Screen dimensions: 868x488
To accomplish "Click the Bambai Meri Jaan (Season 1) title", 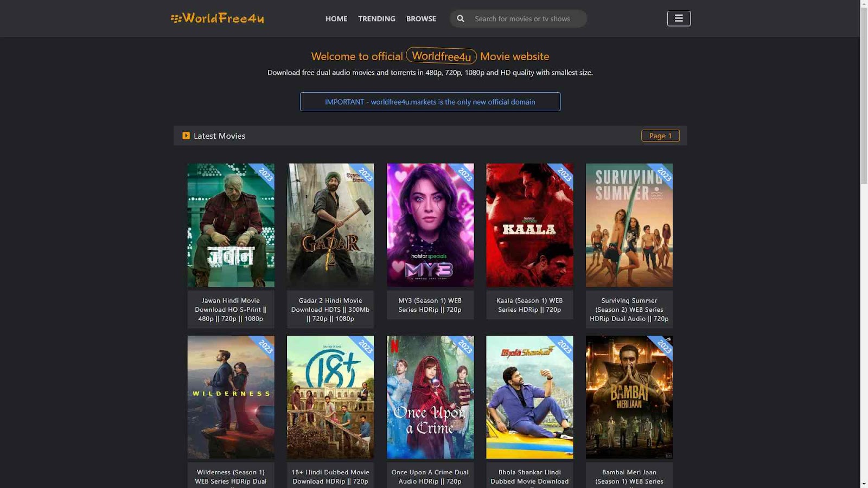I will 629,477.
